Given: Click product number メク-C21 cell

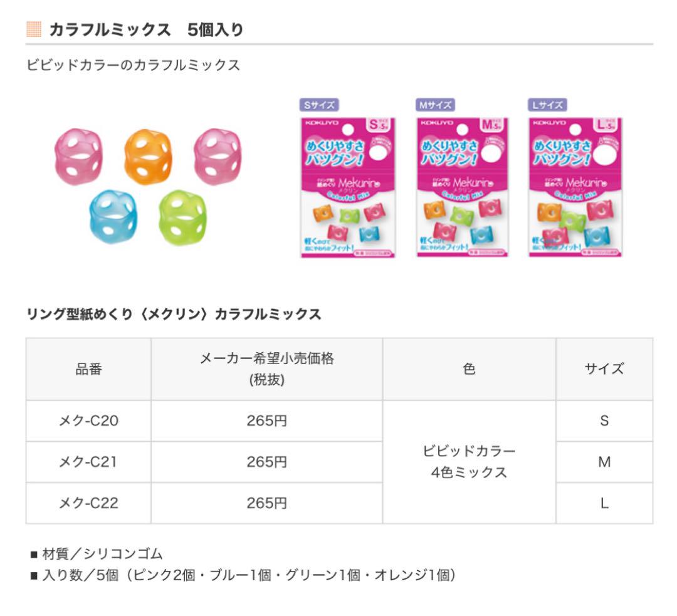Looking at the screenshot, I should pos(88,462).
